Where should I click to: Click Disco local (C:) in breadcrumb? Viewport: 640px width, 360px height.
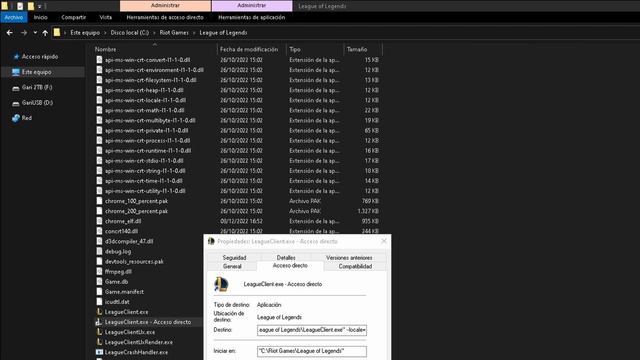130,33
